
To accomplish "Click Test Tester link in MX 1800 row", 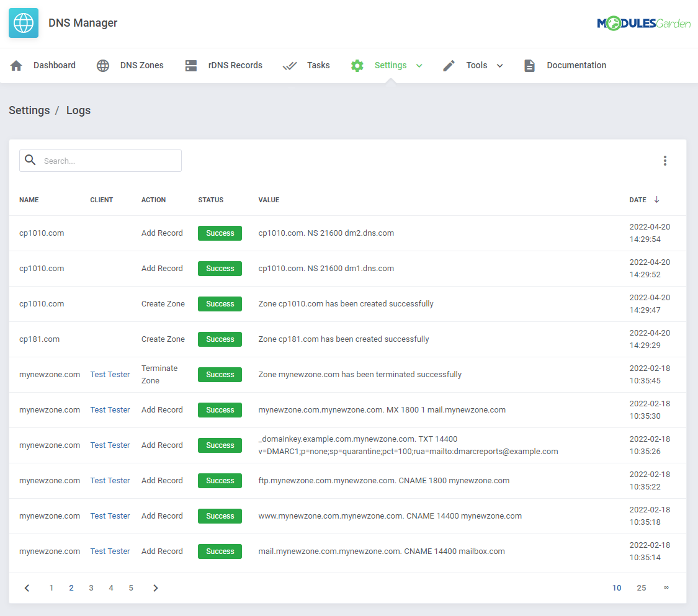I will (x=110, y=410).
